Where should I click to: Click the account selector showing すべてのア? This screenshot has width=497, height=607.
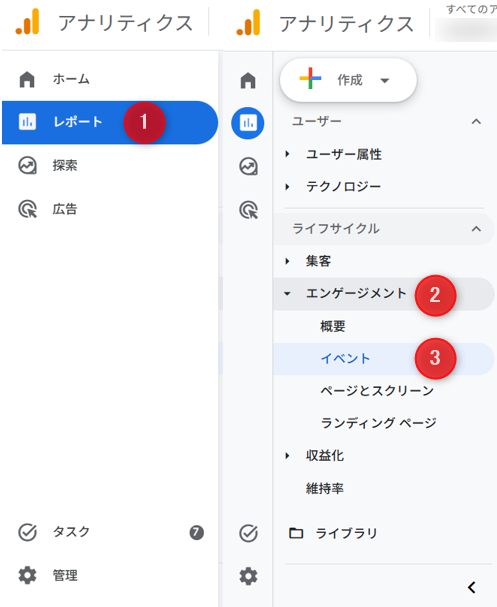(466, 21)
